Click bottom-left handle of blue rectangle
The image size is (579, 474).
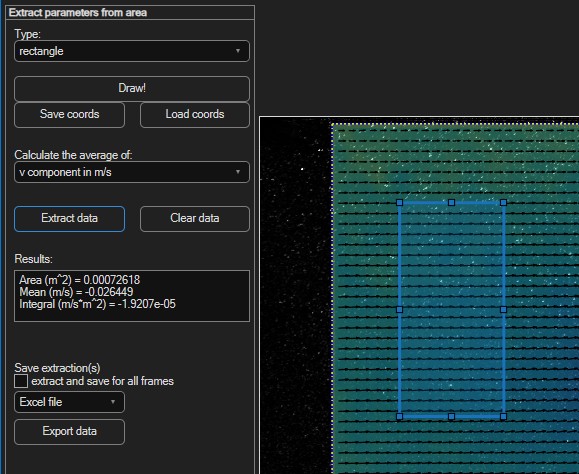[x=400, y=417]
